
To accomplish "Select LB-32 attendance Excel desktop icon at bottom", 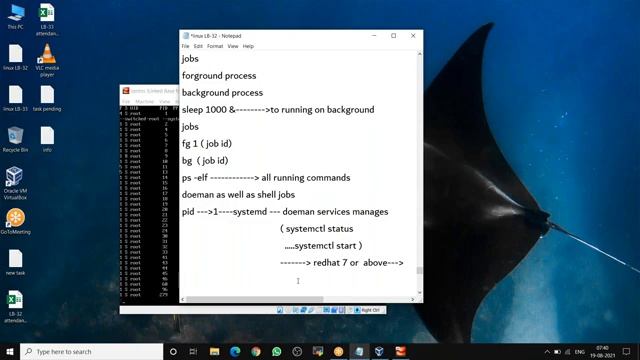I will pyautogui.click(x=16, y=307).
